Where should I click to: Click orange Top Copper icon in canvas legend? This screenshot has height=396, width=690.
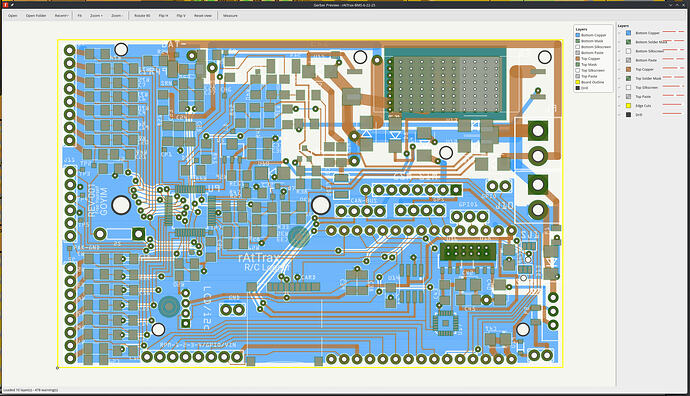tap(578, 59)
